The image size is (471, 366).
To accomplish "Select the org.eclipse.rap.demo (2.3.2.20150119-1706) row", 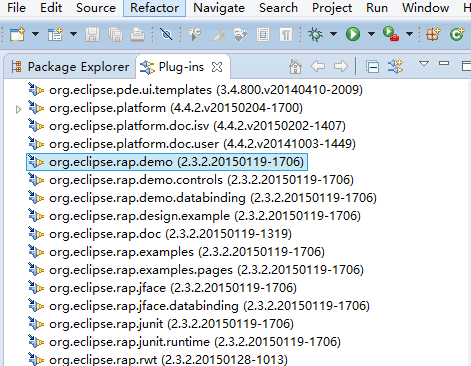I will click(167, 162).
